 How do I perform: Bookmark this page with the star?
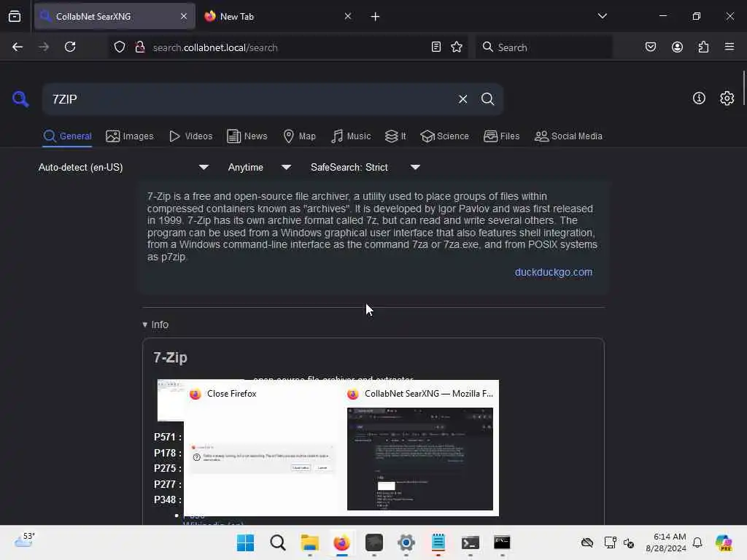point(457,47)
